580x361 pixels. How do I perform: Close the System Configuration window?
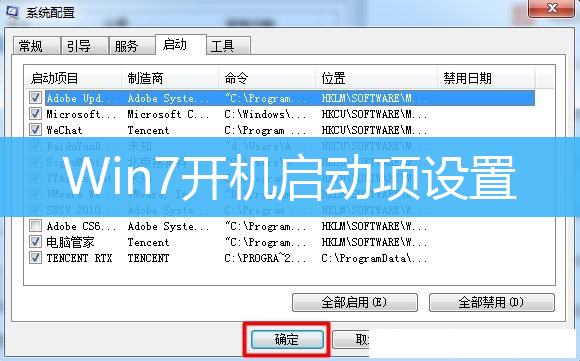552,8
